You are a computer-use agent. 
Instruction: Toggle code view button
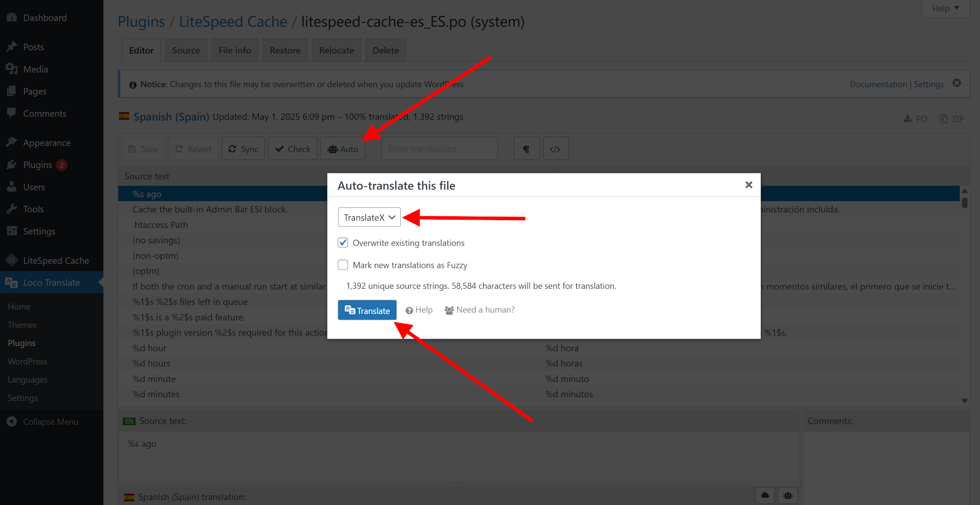point(555,149)
